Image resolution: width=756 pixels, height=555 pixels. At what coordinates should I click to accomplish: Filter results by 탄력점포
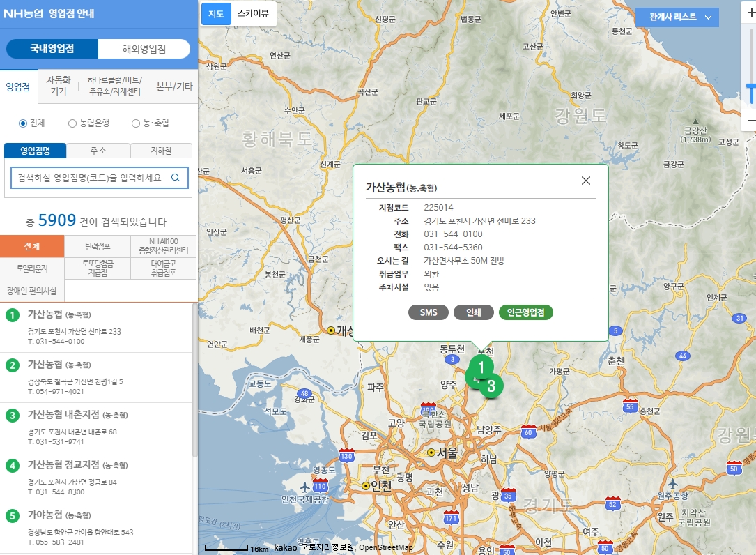[x=98, y=246]
